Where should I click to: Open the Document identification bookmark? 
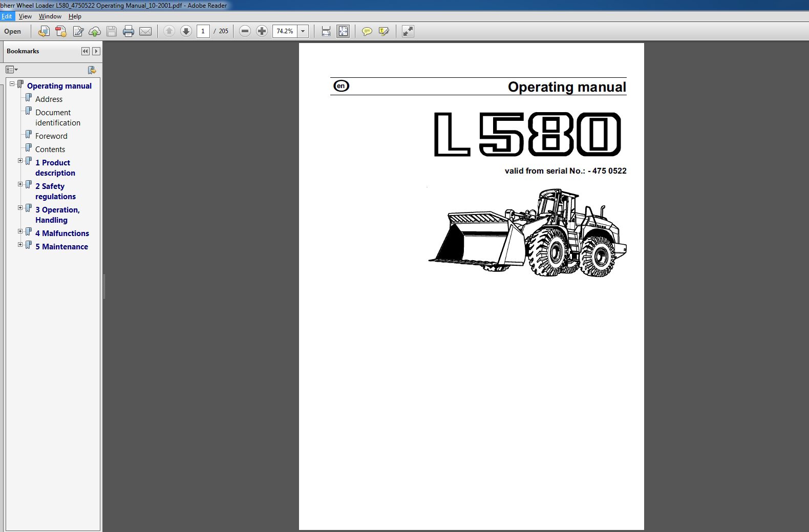click(58, 118)
